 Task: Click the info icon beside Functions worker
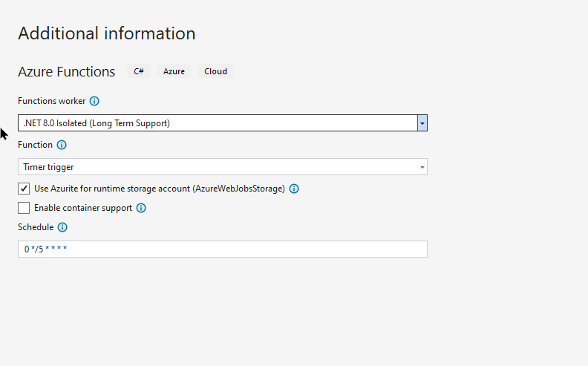pos(94,101)
